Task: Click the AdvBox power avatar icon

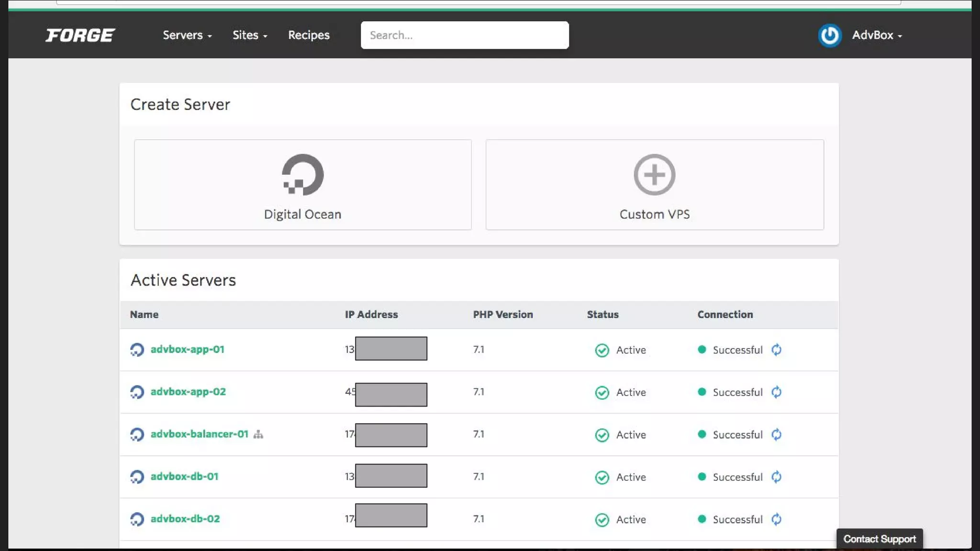Action: (829, 35)
